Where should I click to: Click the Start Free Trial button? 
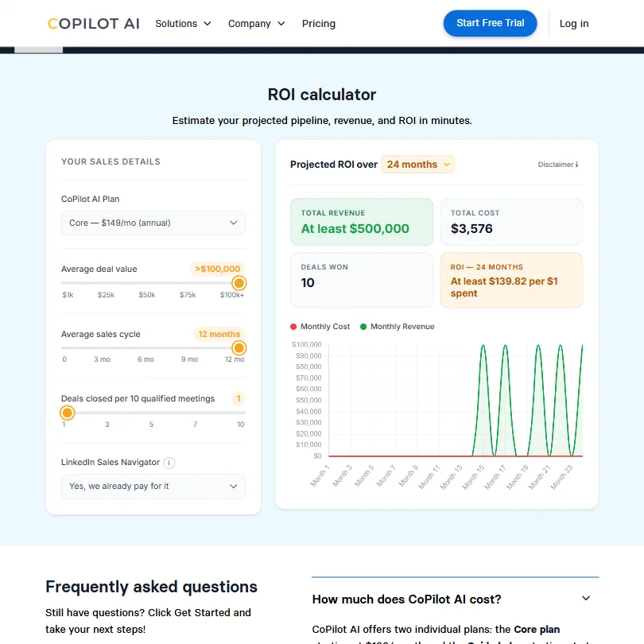click(490, 23)
